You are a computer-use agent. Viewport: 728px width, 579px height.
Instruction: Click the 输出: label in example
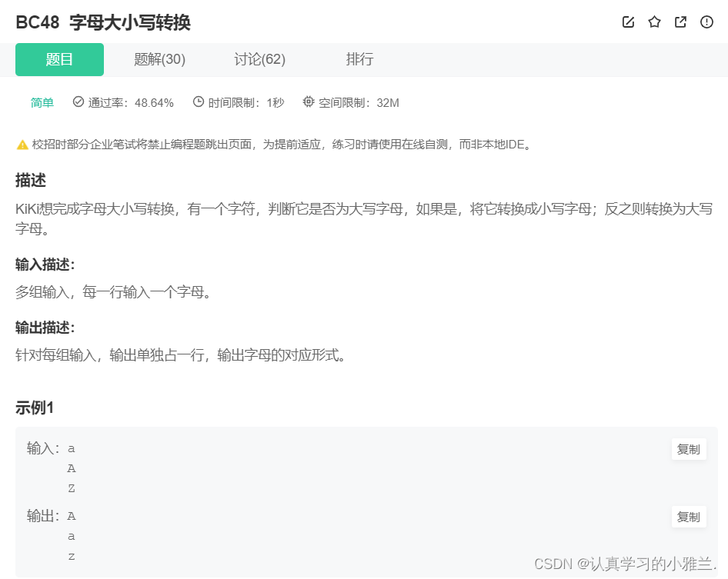pyautogui.click(x=43, y=516)
